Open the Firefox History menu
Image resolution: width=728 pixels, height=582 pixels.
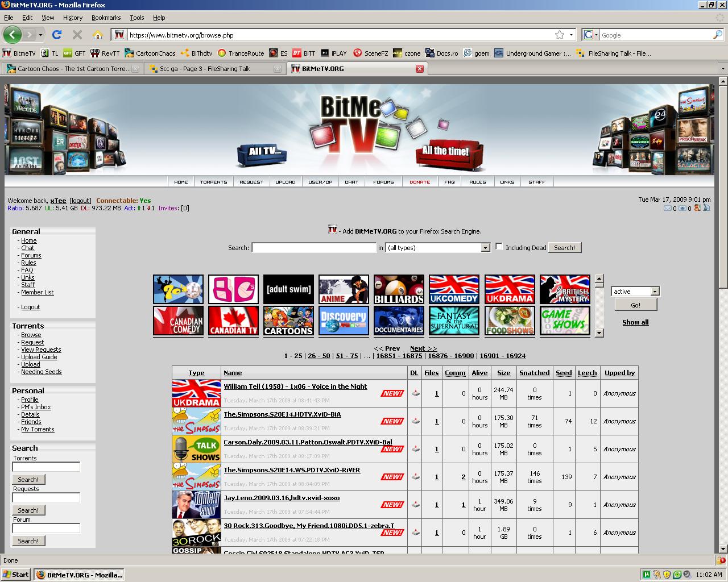(72, 18)
